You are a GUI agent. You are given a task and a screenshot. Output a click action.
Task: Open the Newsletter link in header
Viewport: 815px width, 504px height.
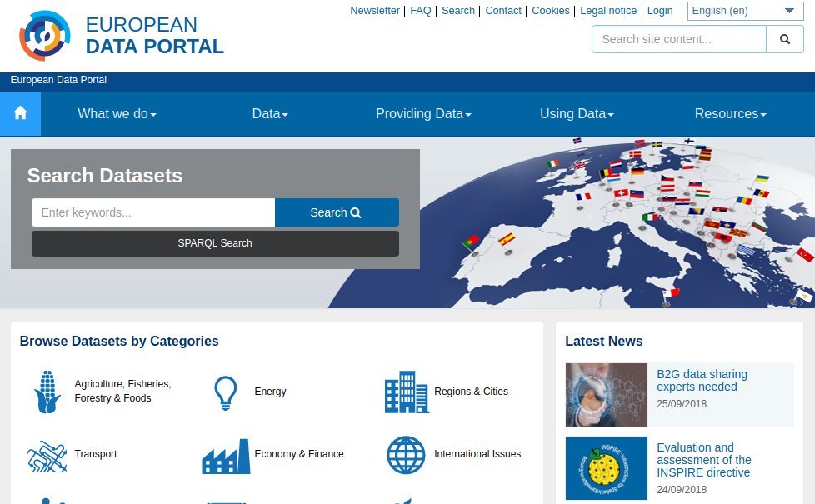375,11
